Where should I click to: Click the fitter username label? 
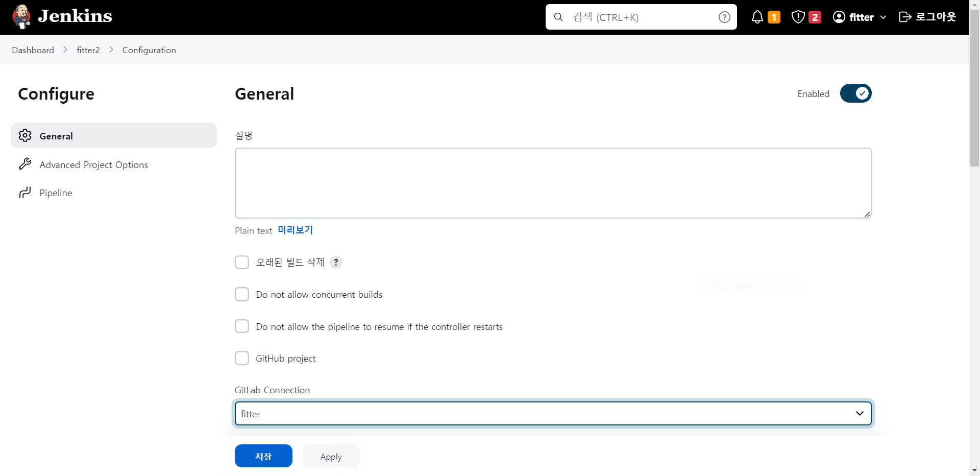point(862,17)
